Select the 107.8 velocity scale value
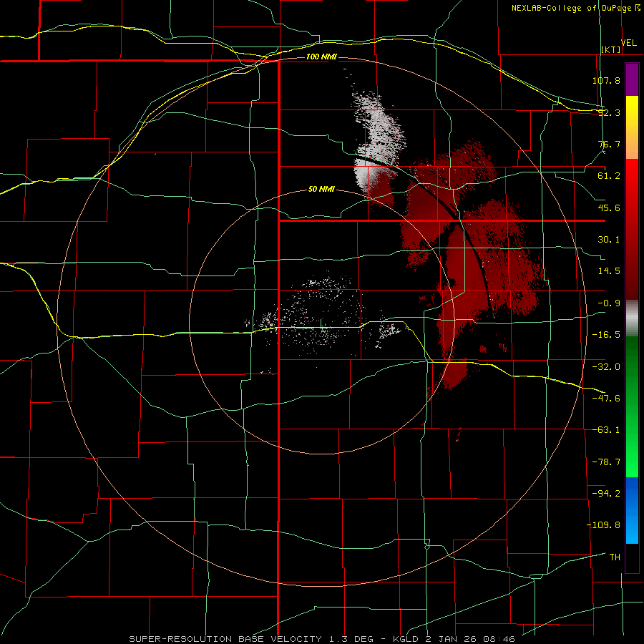This screenshot has height=644, width=644. (x=606, y=80)
